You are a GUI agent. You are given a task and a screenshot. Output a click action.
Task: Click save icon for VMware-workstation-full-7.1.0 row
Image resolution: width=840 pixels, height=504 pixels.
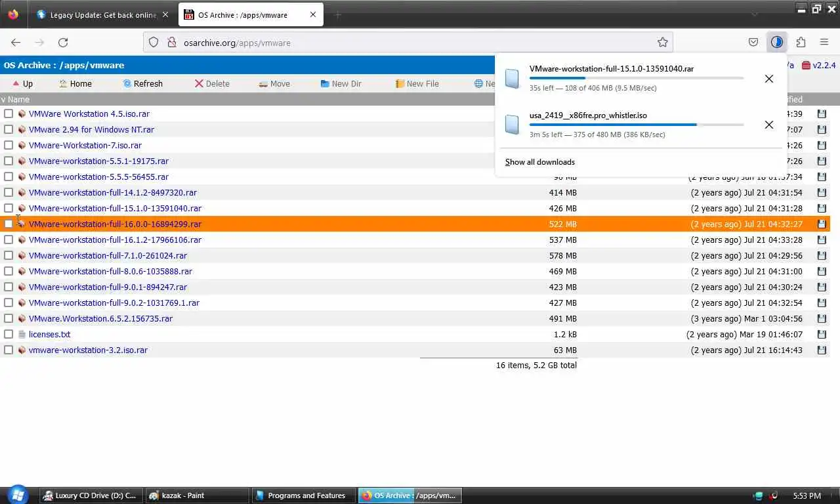point(822,255)
